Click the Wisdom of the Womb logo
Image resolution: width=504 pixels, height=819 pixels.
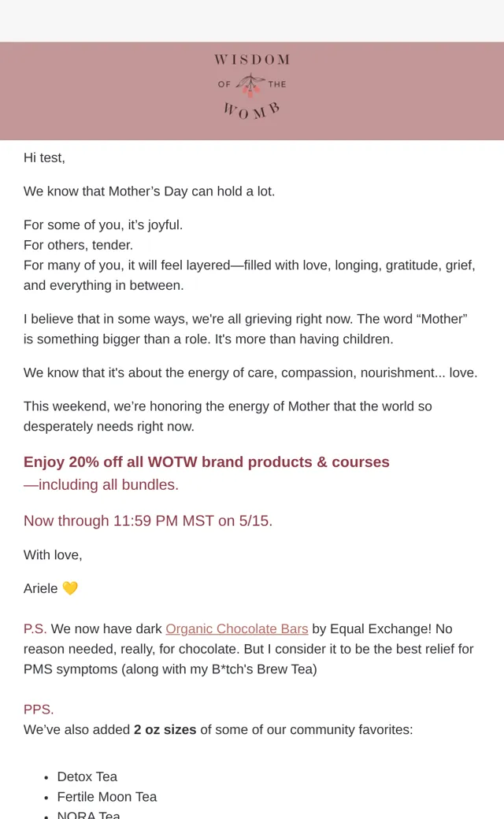[252, 86]
